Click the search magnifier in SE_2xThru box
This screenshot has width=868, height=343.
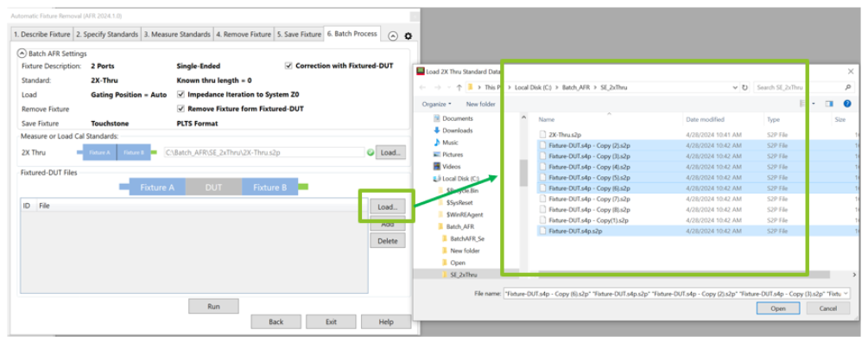pos(847,87)
